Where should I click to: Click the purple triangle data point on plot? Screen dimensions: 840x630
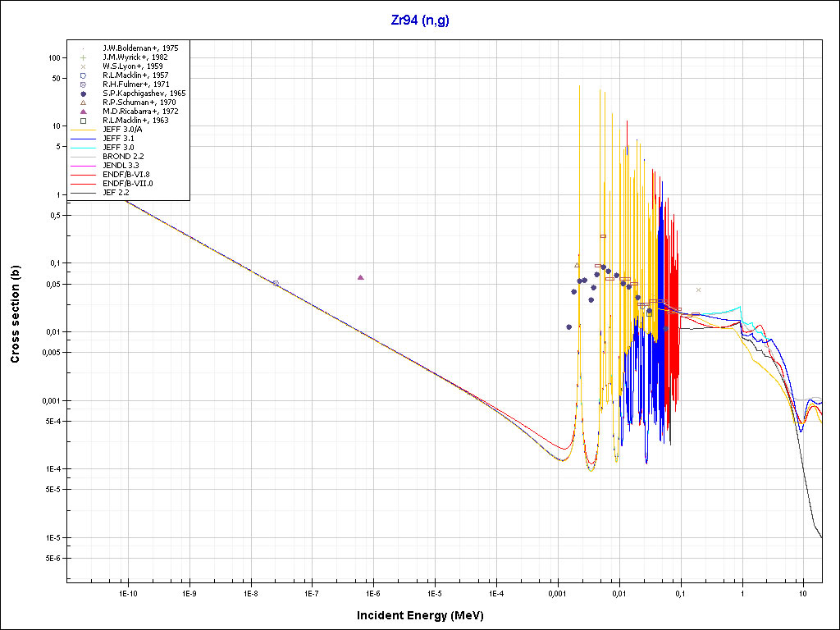(x=361, y=277)
